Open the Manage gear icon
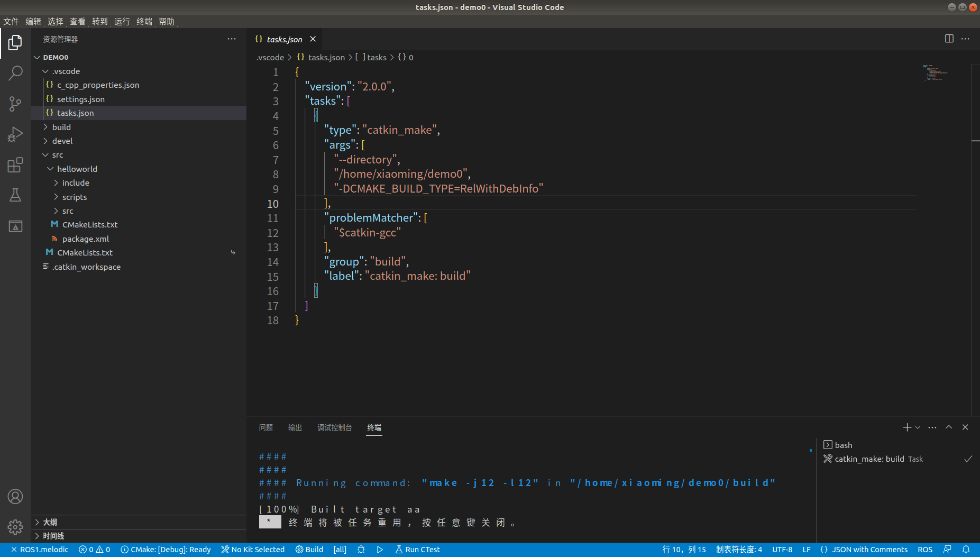Viewport: 980px width, 557px height. 15,527
